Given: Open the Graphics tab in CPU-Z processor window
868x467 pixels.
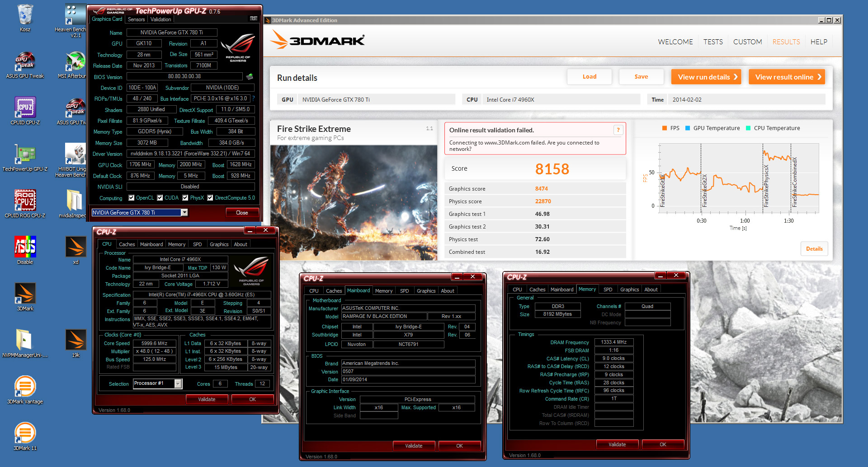Looking at the screenshot, I should (x=219, y=244).
